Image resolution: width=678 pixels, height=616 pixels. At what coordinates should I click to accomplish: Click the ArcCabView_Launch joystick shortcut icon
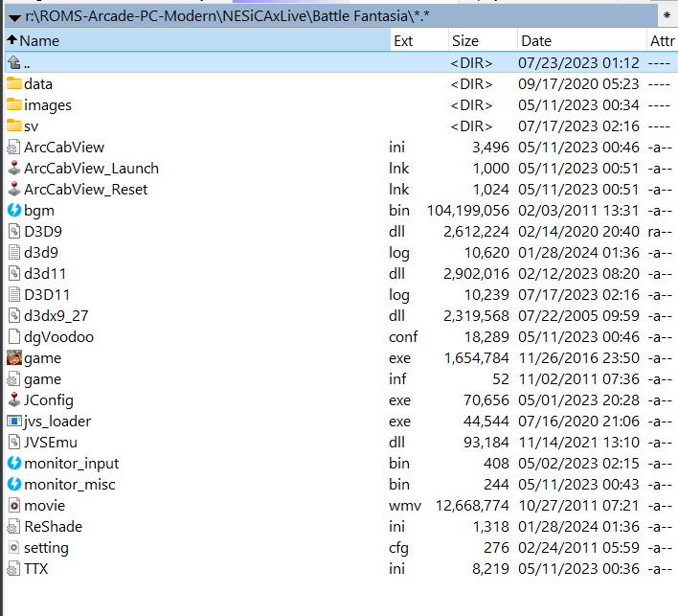14,168
